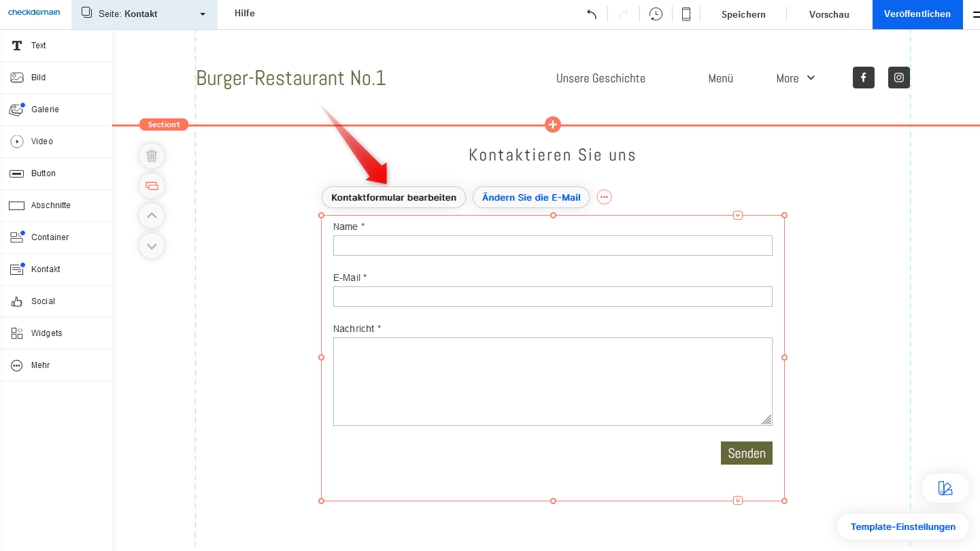980x551 pixels.
Task: Click the three-dots more options icon
Action: click(604, 197)
